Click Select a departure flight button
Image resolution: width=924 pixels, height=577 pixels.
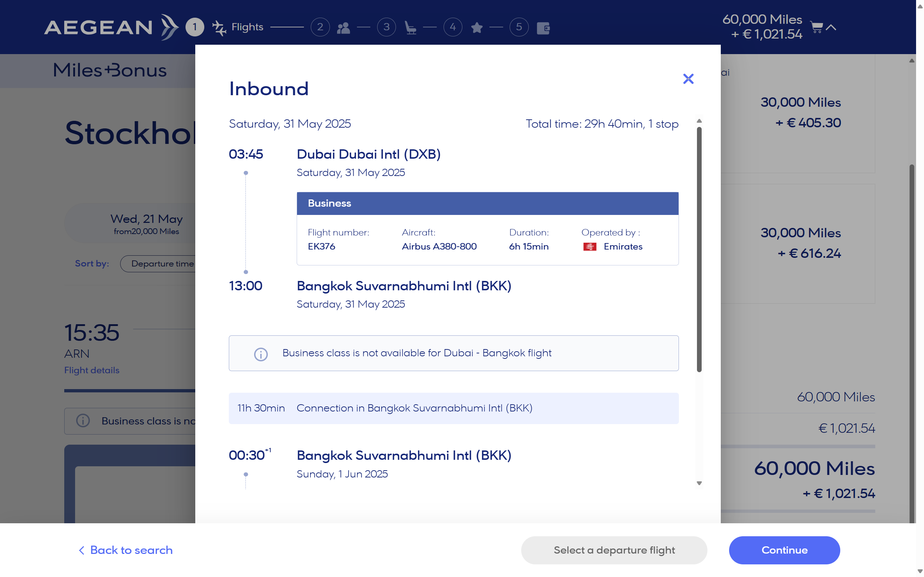pyautogui.click(x=614, y=550)
